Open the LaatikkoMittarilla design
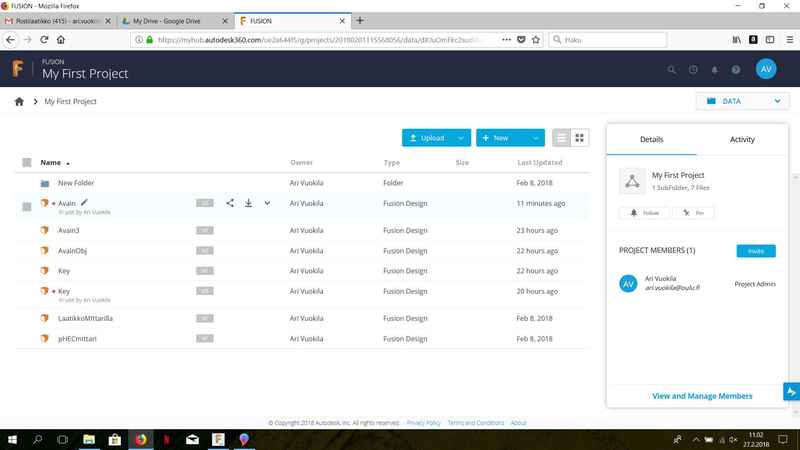Image resolution: width=800 pixels, height=450 pixels. [x=85, y=318]
